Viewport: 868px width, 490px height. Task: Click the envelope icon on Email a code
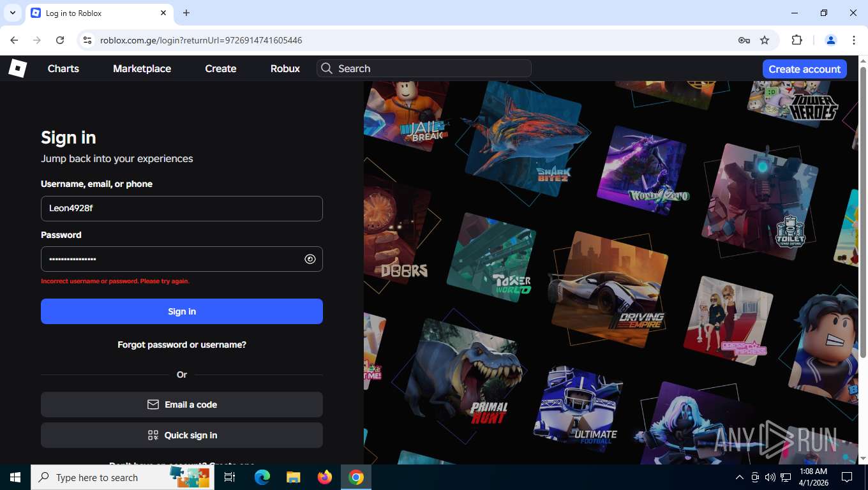(x=153, y=405)
